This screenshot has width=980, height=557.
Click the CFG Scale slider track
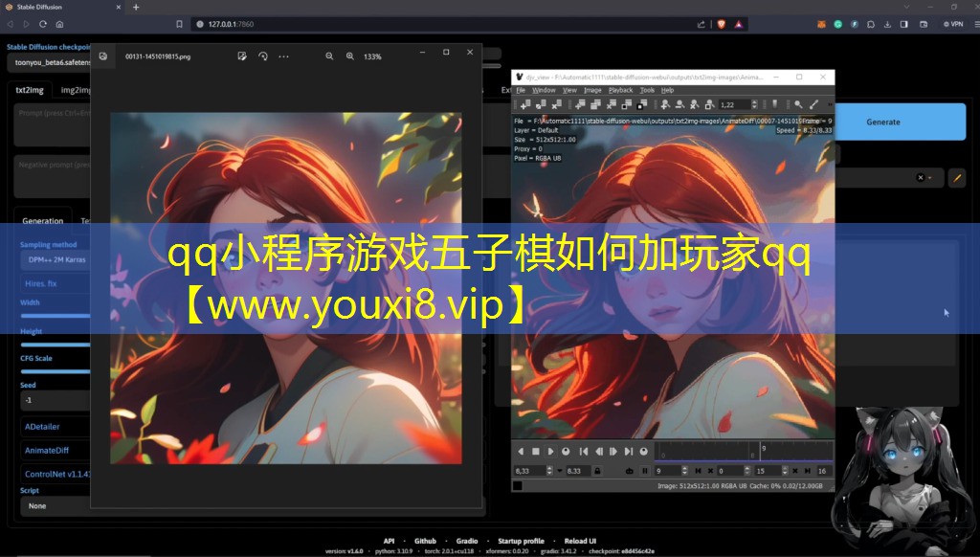pos(56,371)
